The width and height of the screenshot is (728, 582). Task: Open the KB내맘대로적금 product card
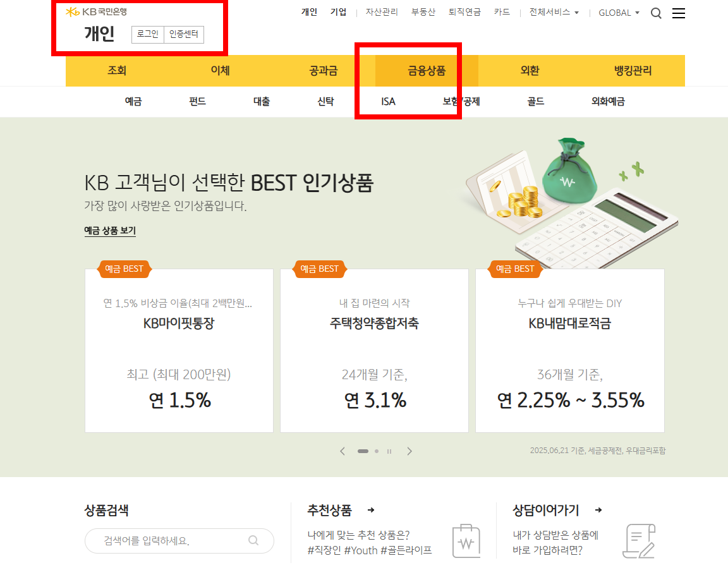569,351
